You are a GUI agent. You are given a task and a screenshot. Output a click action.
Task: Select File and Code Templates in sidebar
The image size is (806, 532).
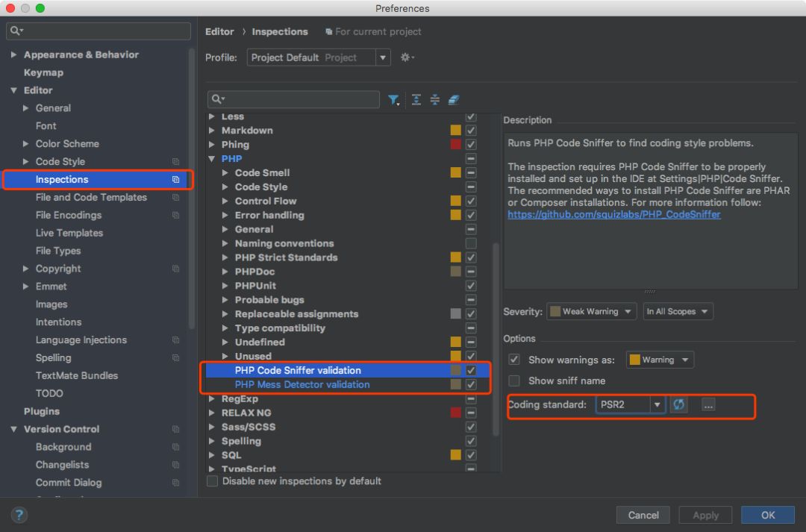pos(91,198)
